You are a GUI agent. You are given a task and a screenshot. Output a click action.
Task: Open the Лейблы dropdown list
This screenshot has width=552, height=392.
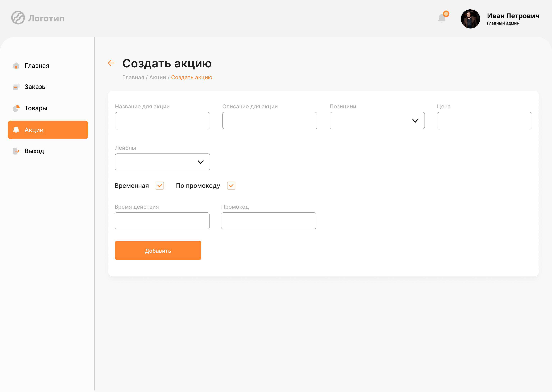pyautogui.click(x=162, y=162)
